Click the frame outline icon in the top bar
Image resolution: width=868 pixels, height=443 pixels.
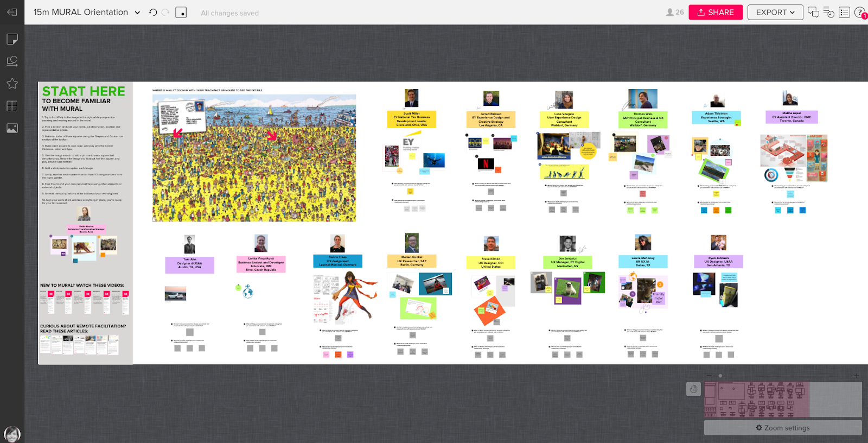click(181, 12)
